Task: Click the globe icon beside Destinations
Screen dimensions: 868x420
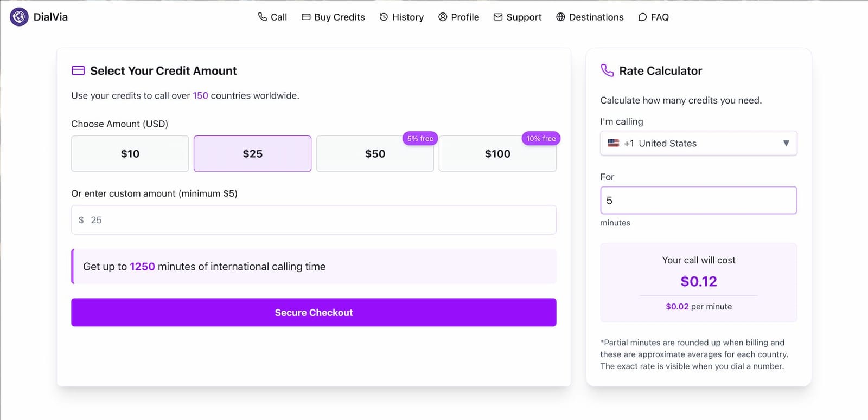Action: pyautogui.click(x=560, y=17)
